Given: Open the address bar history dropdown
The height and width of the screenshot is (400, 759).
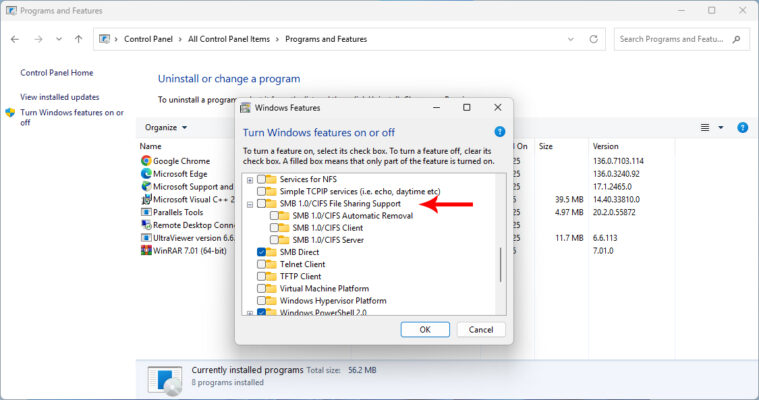Looking at the screenshot, I should click(571, 39).
